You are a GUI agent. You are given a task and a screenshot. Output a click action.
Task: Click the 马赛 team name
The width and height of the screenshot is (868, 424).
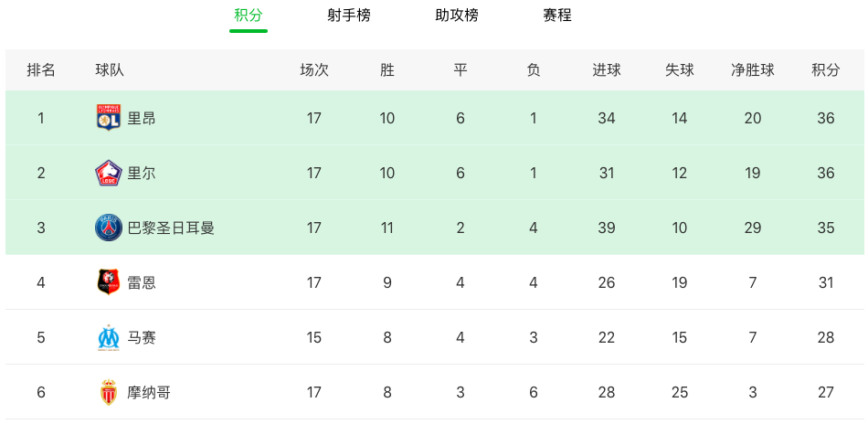coord(142,337)
